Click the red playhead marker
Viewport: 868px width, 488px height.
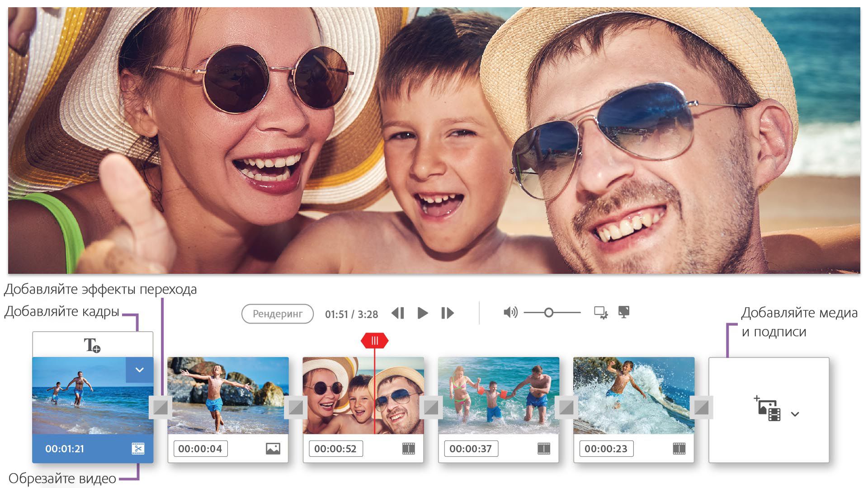pyautogui.click(x=374, y=341)
